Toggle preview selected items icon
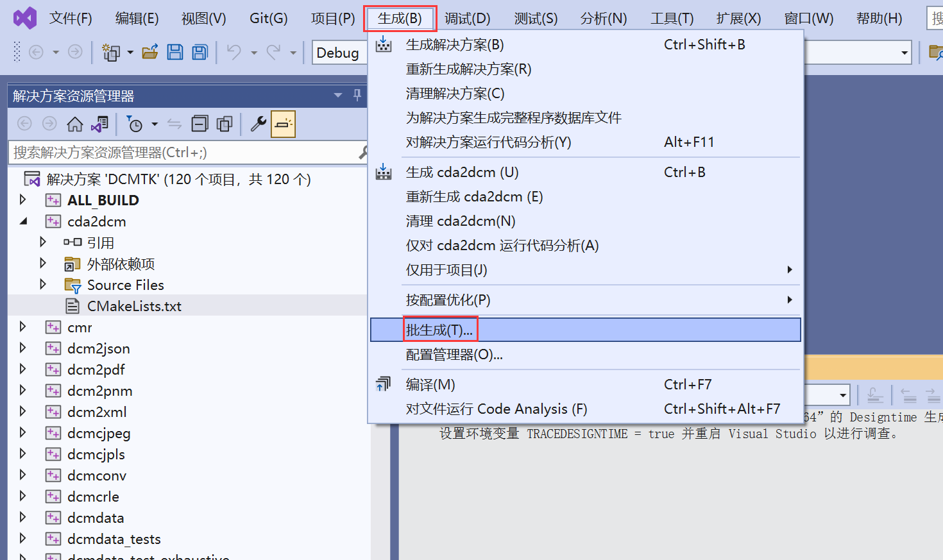 tap(283, 124)
